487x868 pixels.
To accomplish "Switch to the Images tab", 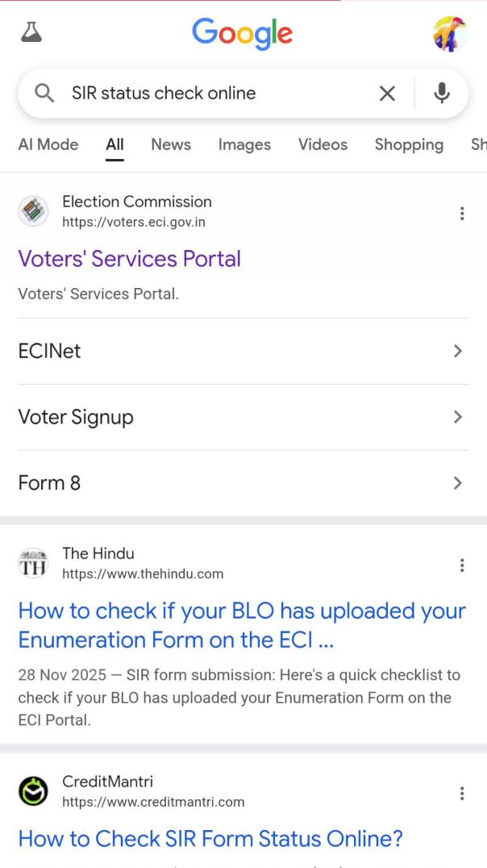I will tap(244, 145).
